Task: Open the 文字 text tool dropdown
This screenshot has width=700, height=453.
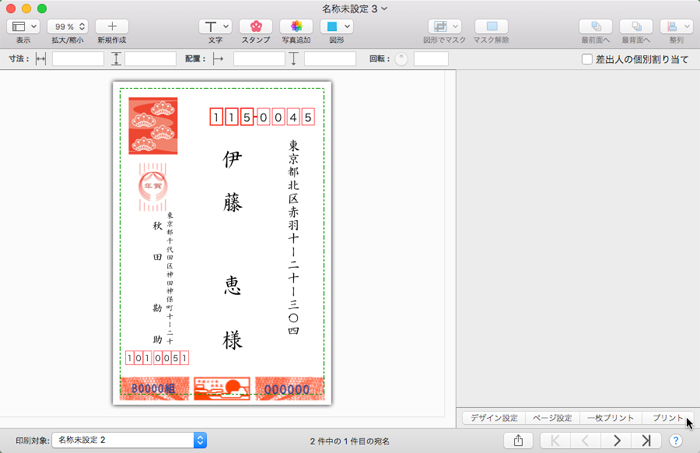Action: pos(215,26)
